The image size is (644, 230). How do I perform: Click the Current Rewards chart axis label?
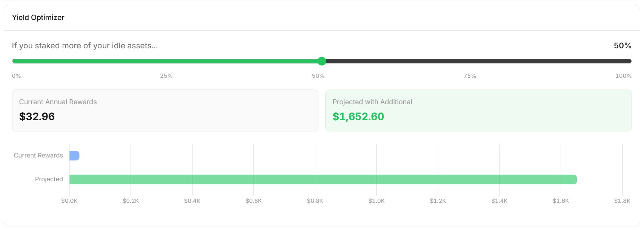pos(38,155)
